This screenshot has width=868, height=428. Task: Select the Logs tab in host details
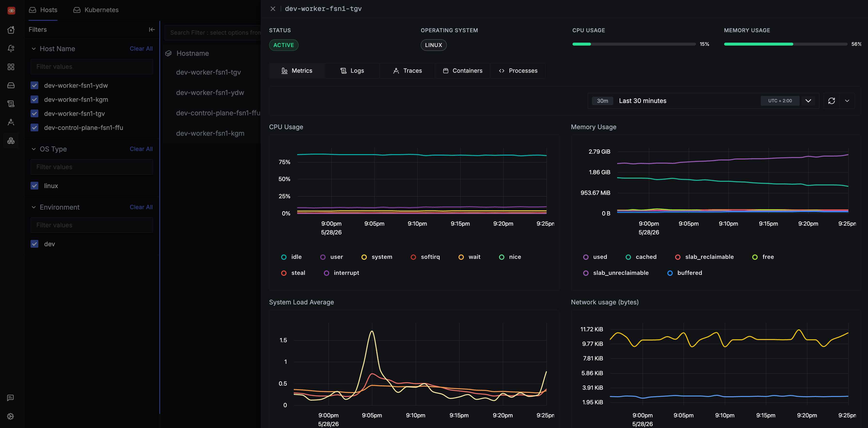(x=352, y=71)
